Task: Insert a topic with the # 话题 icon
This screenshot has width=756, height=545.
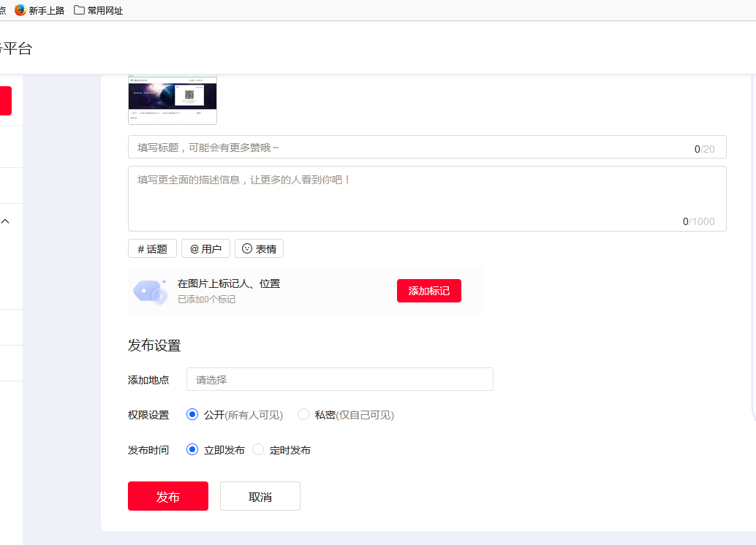Action: (151, 248)
